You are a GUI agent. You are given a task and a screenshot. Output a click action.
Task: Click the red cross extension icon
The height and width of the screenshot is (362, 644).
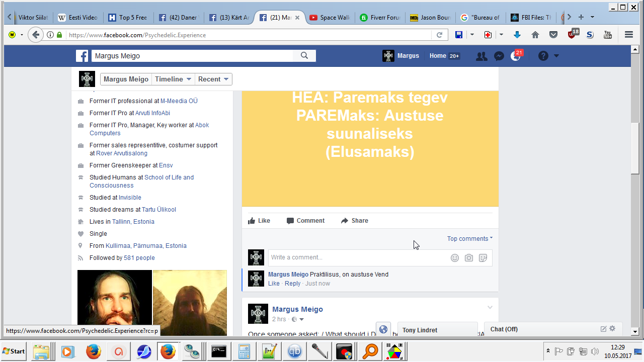coord(488,35)
